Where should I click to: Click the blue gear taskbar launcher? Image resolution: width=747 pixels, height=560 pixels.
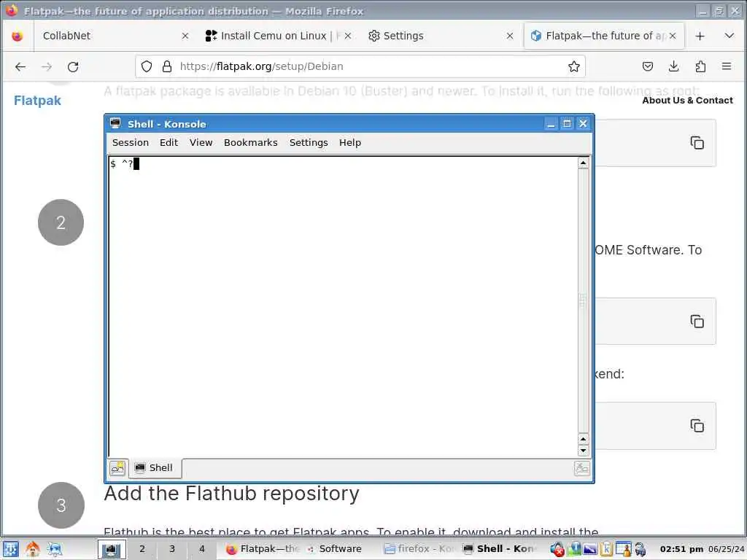54,549
